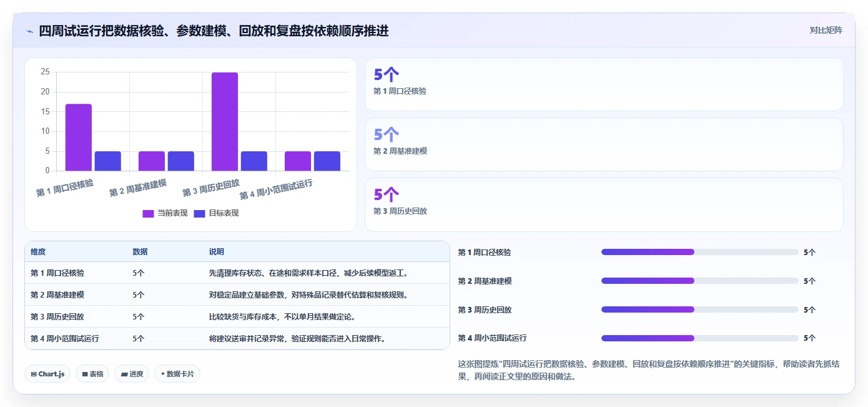Click the 表格 tag chip

tap(92, 374)
